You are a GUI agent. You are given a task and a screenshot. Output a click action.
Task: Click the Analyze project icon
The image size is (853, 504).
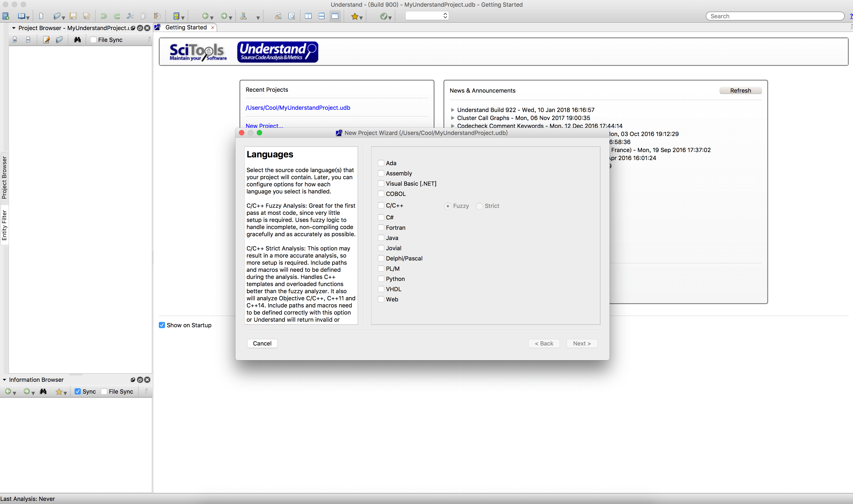tap(176, 16)
